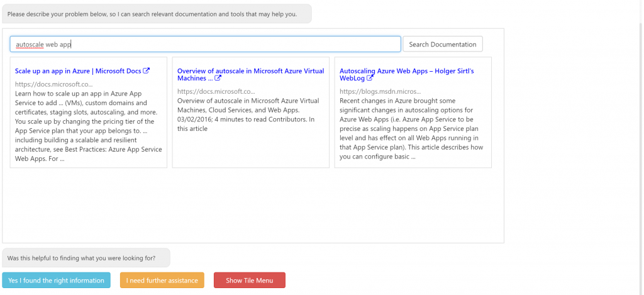Click the "autoscale web app" search field
This screenshot has width=644, height=295.
click(205, 44)
